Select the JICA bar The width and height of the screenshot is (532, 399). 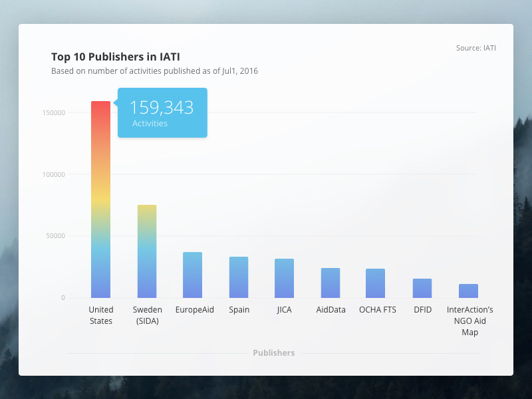tap(285, 277)
